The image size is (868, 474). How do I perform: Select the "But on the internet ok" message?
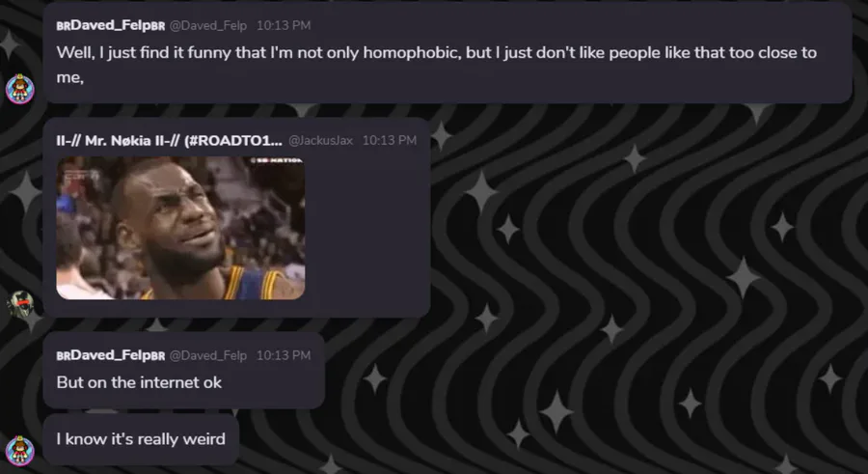point(139,382)
